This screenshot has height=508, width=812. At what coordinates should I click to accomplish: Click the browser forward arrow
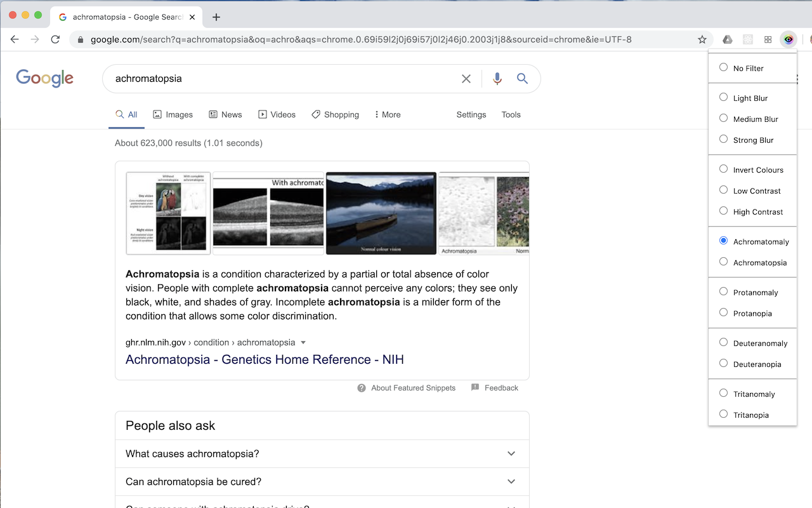pyautogui.click(x=35, y=39)
